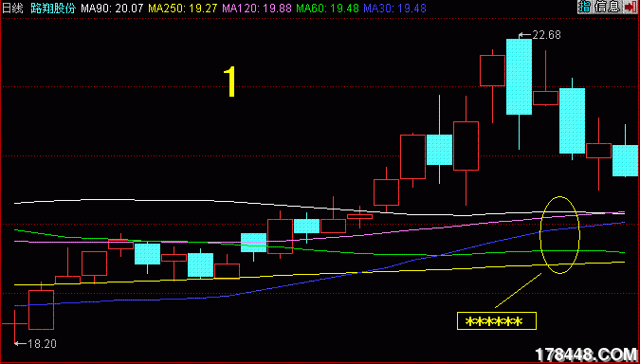Viewport: 640px width, 364px height.
Task: Click the 信息 info button
Action: pos(607,7)
